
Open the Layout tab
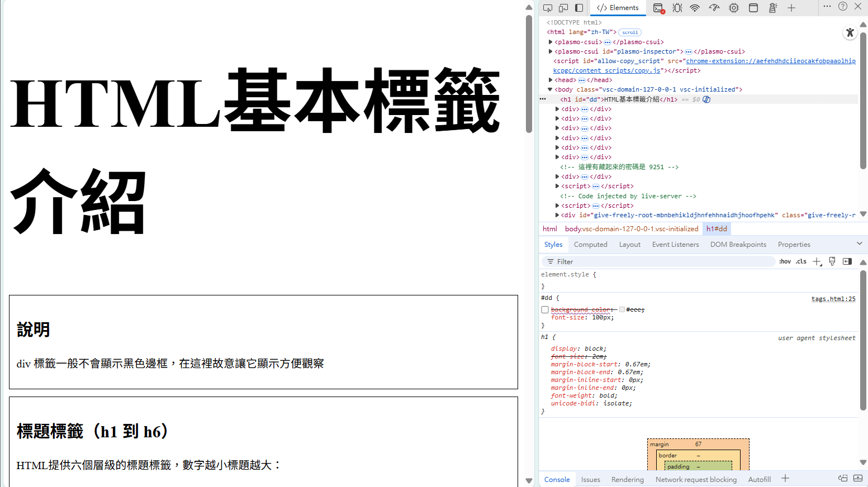tap(630, 245)
